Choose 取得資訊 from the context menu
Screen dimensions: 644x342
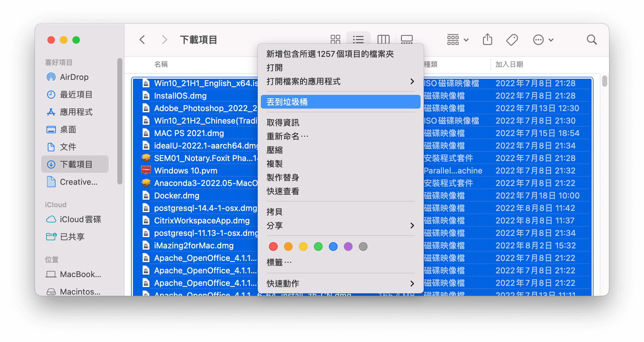pyautogui.click(x=340, y=123)
